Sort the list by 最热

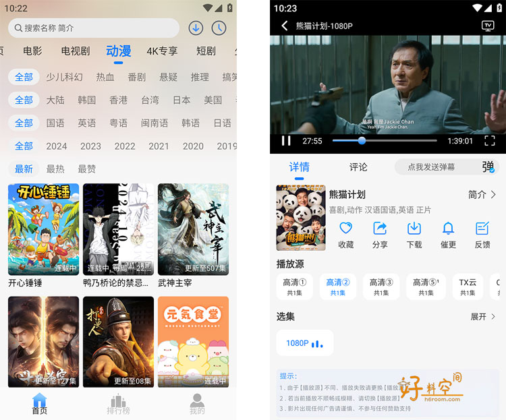[x=55, y=169]
